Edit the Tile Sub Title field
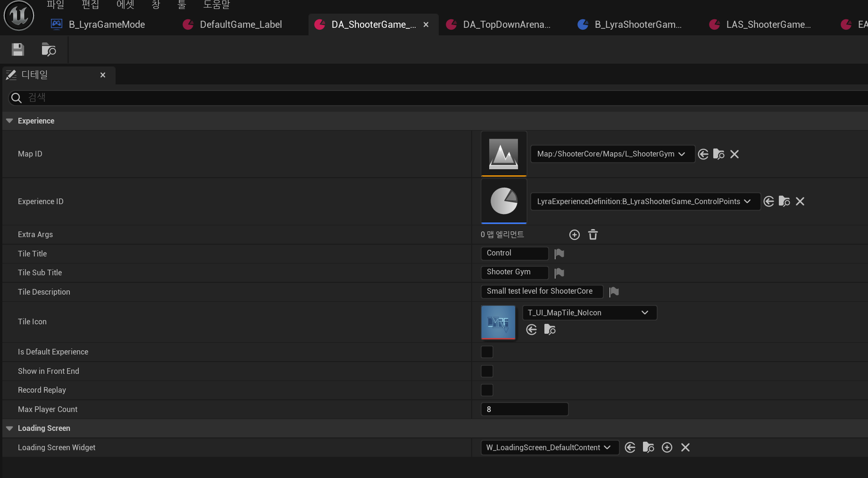 [x=515, y=272]
